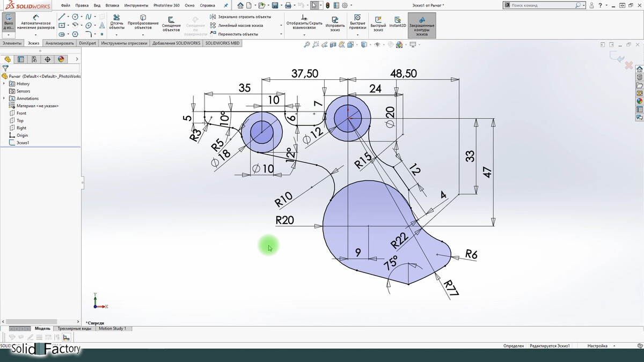This screenshot has height=362, width=644.
Task: Select Эскиз1 in the feature tree
Action: pyautogui.click(x=23, y=143)
